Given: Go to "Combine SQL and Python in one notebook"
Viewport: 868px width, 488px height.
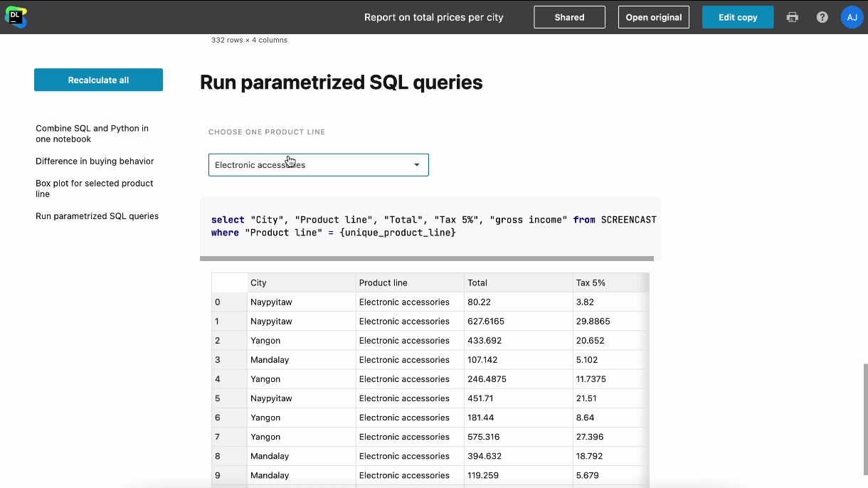Looking at the screenshot, I should pos(92,134).
